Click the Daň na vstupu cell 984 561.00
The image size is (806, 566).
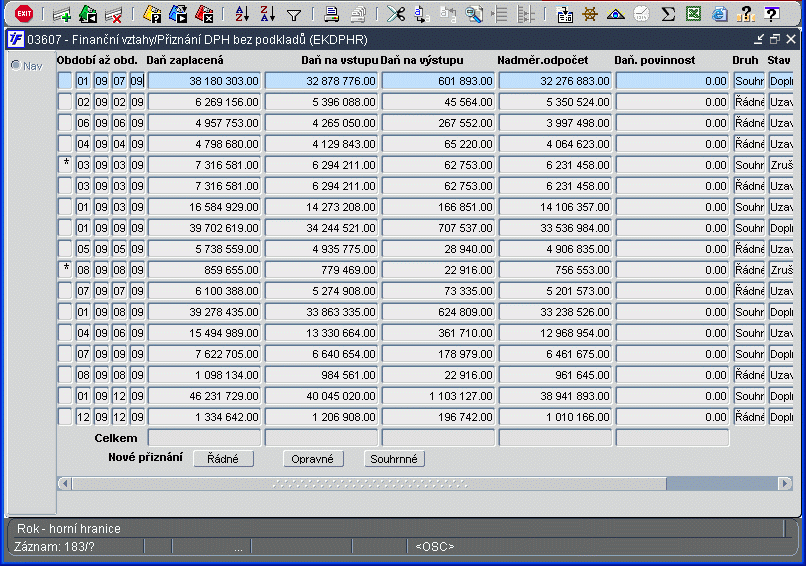(321, 375)
